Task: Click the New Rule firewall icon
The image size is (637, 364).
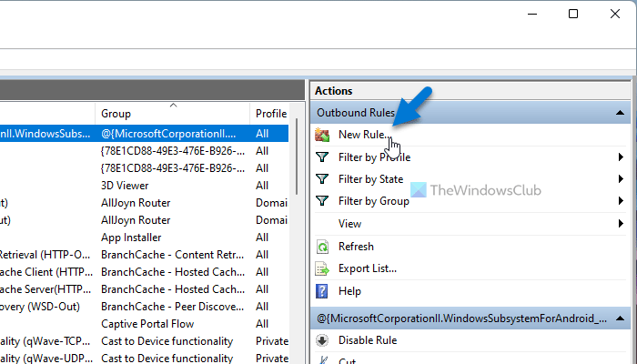Action: click(322, 135)
